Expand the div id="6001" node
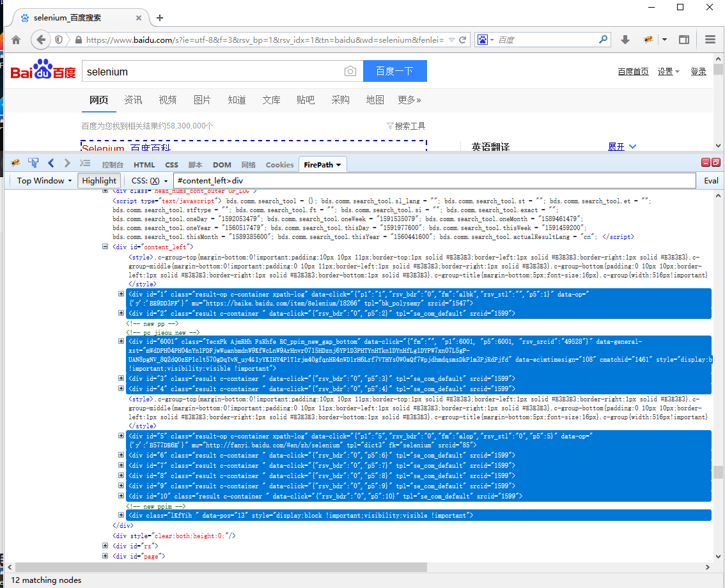 pyautogui.click(x=121, y=341)
